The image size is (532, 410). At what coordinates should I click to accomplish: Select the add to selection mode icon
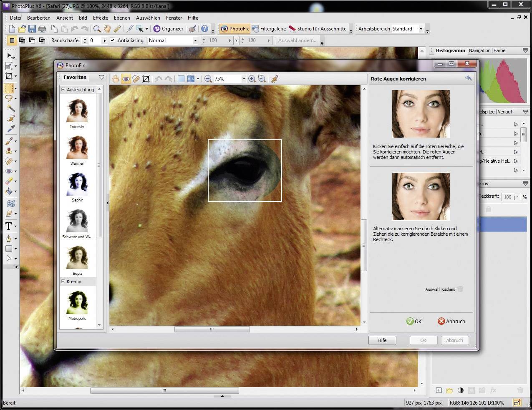[x=22, y=40]
